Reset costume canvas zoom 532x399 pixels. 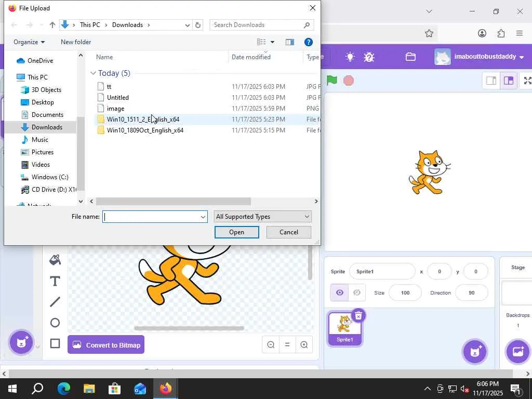[287, 345]
